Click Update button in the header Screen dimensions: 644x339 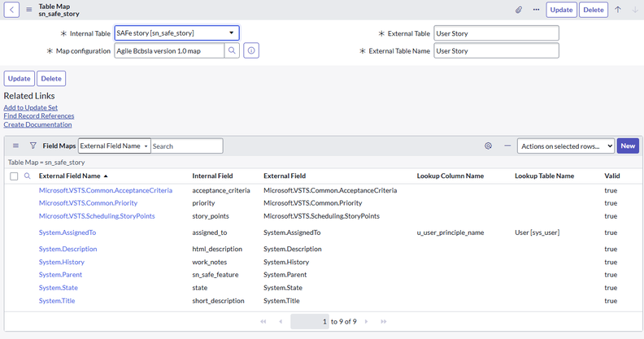[561, 10]
